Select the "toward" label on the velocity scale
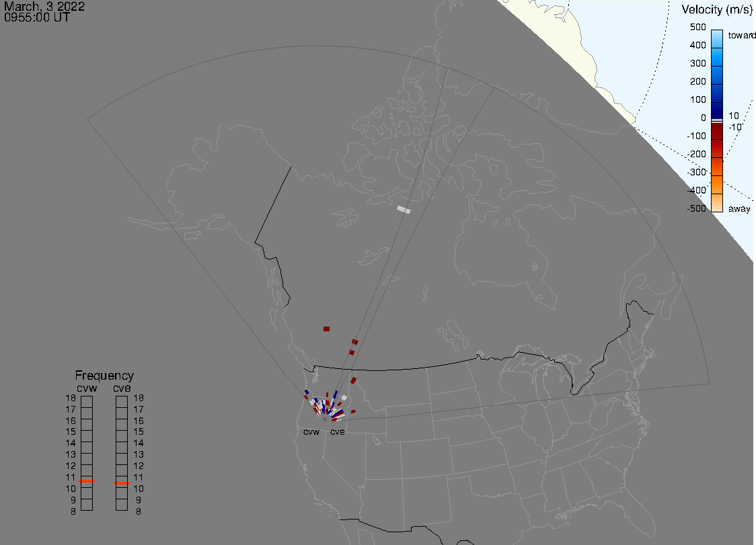756x545 pixels. point(741,35)
